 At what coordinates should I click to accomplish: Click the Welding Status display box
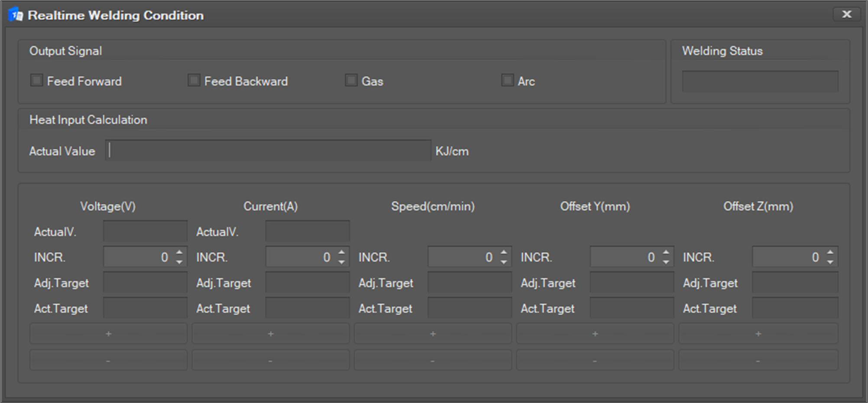pos(760,81)
